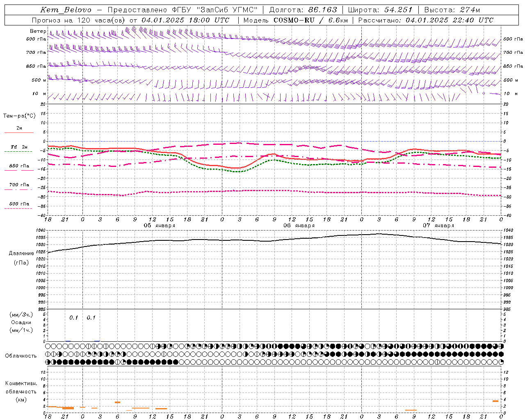Click the 700 гПа temperature legend entry
Image resolution: width=525 pixels, height=420 pixels.
click(19, 185)
